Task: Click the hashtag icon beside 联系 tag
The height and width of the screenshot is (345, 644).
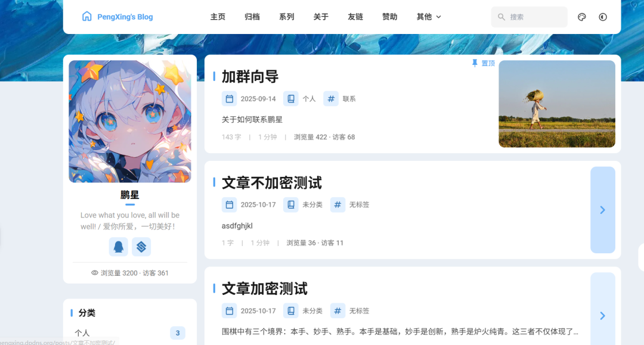Action: coord(330,99)
